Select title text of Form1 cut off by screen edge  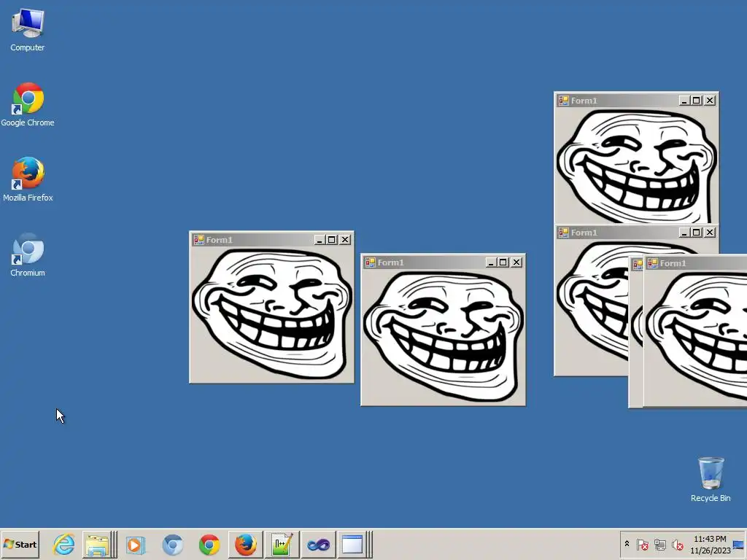[x=673, y=262]
